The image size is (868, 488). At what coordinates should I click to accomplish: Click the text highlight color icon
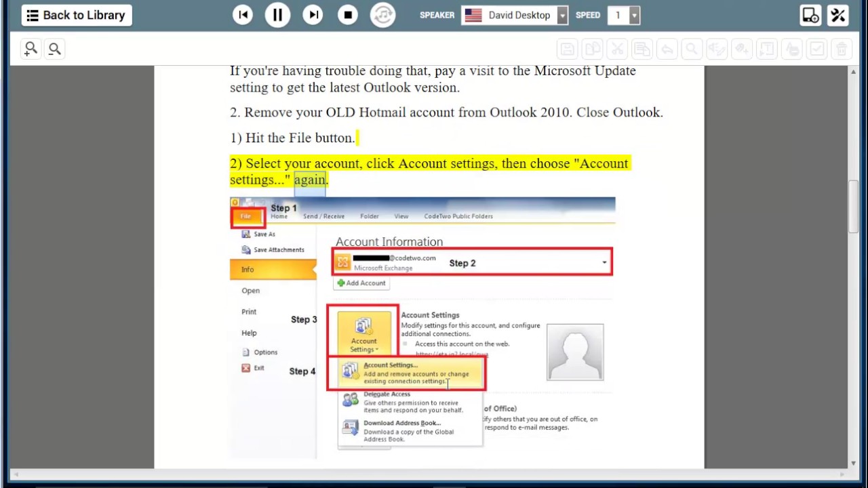[791, 49]
